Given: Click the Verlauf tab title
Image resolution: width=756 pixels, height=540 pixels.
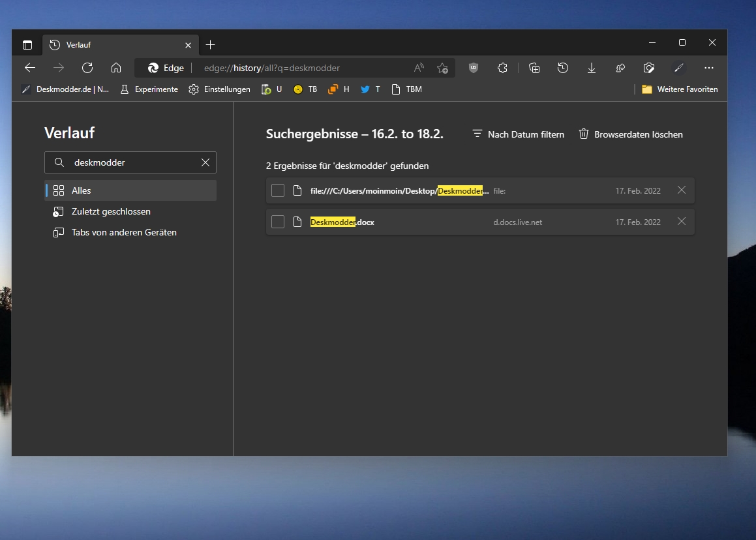Looking at the screenshot, I should click(78, 45).
